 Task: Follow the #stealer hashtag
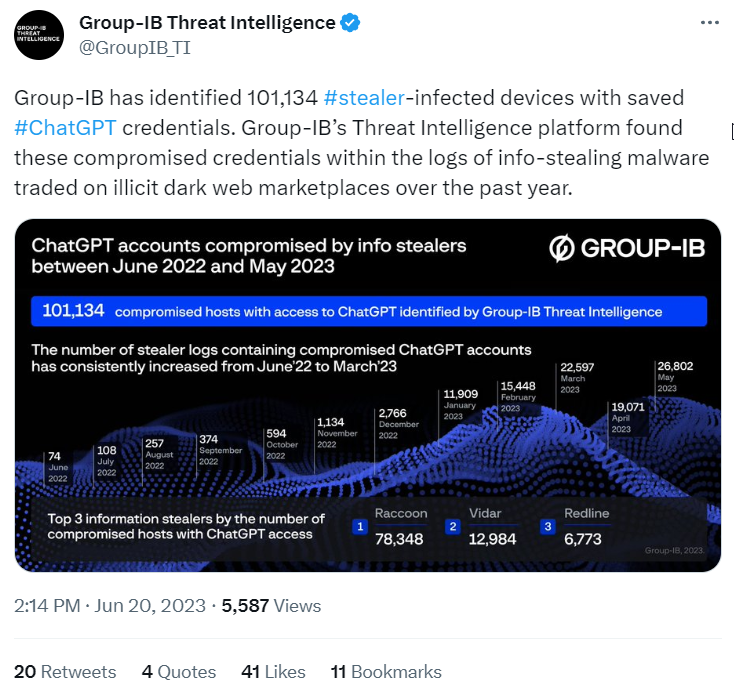364,98
